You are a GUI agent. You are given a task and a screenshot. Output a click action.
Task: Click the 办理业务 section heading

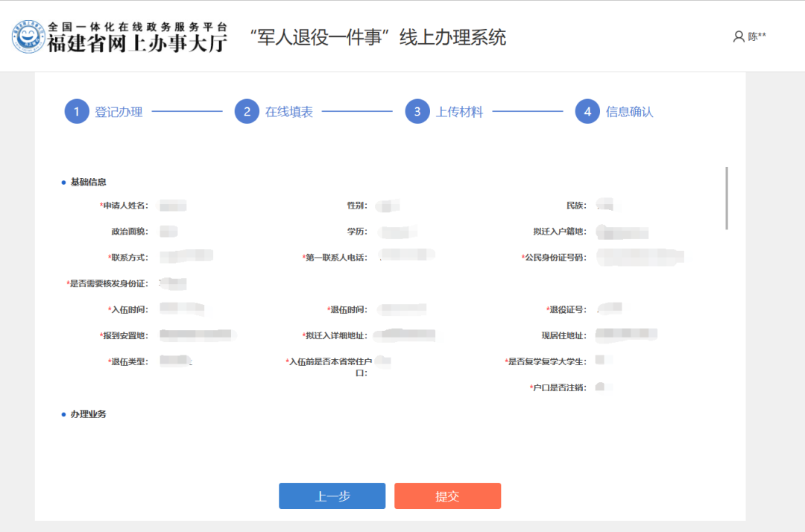88,414
